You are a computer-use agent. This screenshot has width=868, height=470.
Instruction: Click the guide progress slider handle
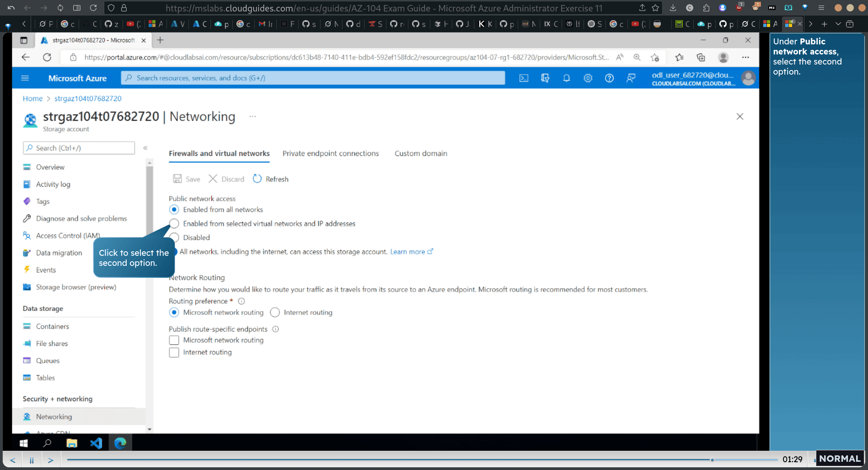point(712,459)
